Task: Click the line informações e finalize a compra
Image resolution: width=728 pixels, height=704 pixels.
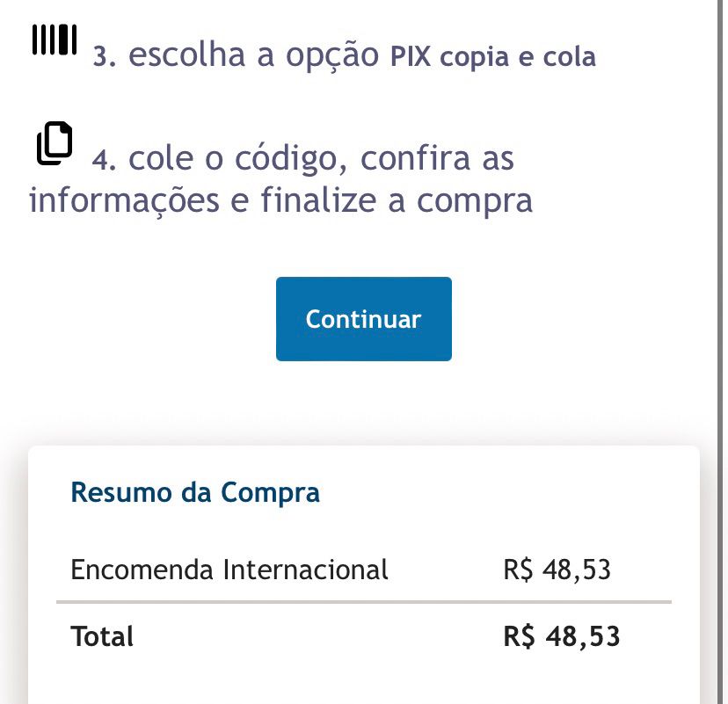Action: (x=280, y=200)
